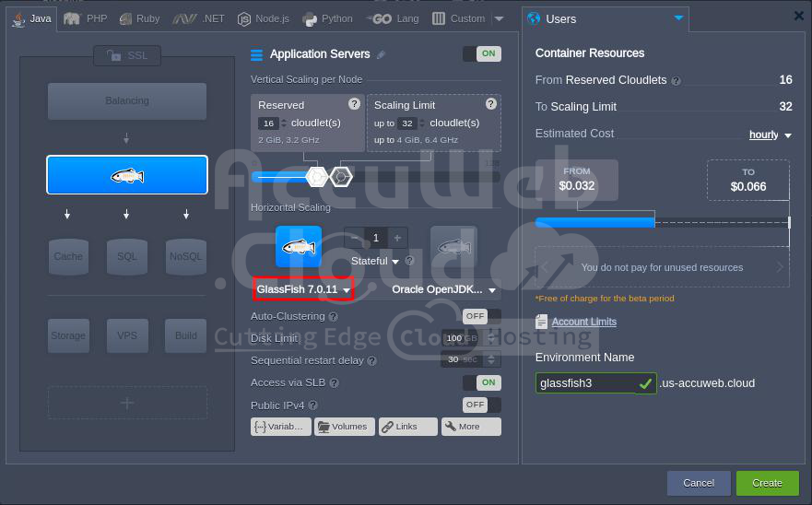Add a NoSQL database node
This screenshot has height=505, width=812.
coord(186,257)
